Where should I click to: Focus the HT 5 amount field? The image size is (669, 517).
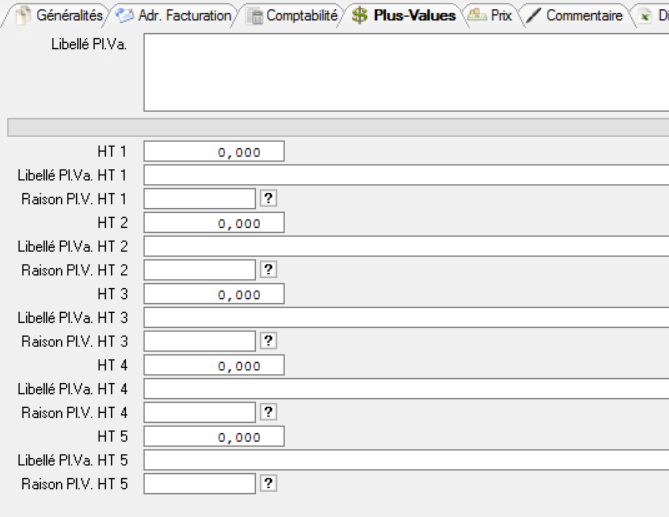pyautogui.click(x=214, y=436)
